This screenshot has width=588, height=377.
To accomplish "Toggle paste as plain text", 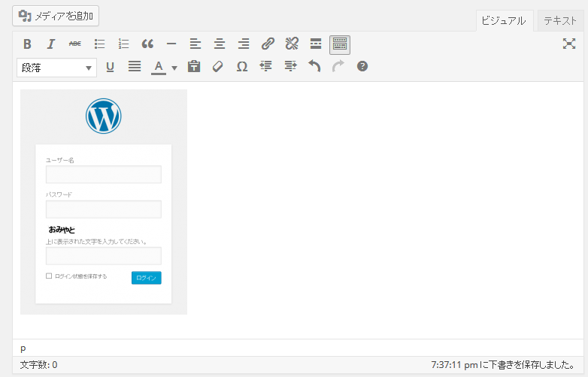I will click(194, 67).
